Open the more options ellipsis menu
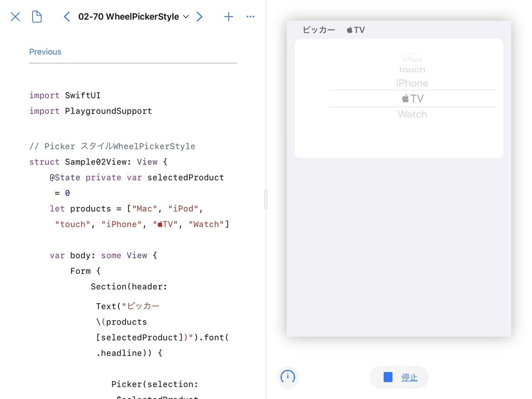The height and width of the screenshot is (399, 532). click(250, 17)
